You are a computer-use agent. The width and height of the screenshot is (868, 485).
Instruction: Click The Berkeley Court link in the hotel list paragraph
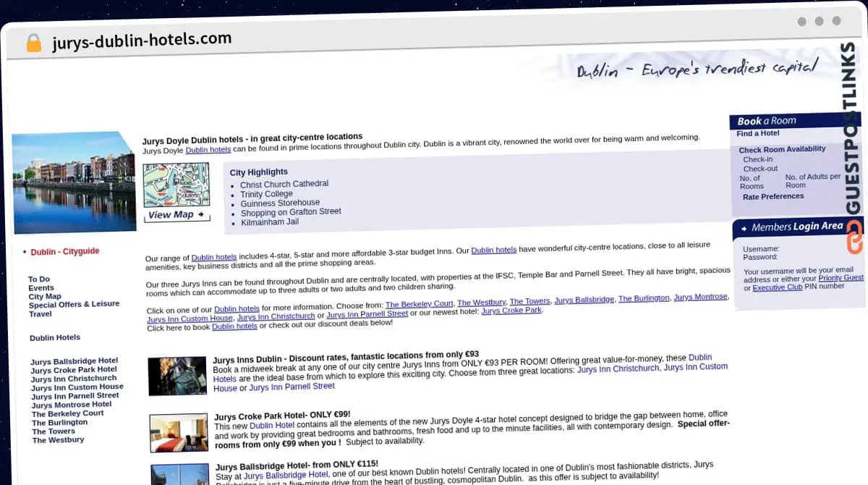420,303
